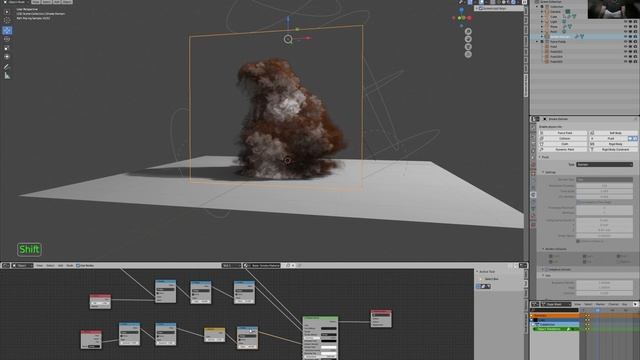
Task: Click the viewport zoom magnifier gizmo button
Action: (x=468, y=31)
